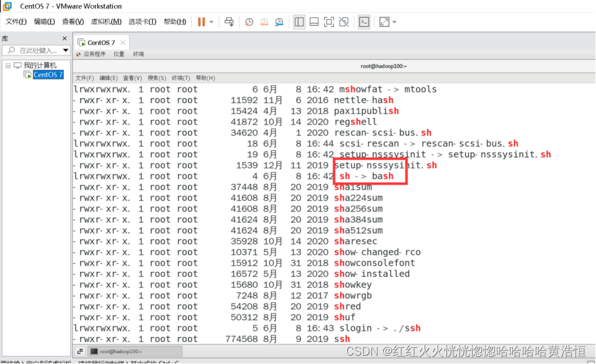
Task: Open stretch display options dropdown arrow
Action: click(x=394, y=22)
